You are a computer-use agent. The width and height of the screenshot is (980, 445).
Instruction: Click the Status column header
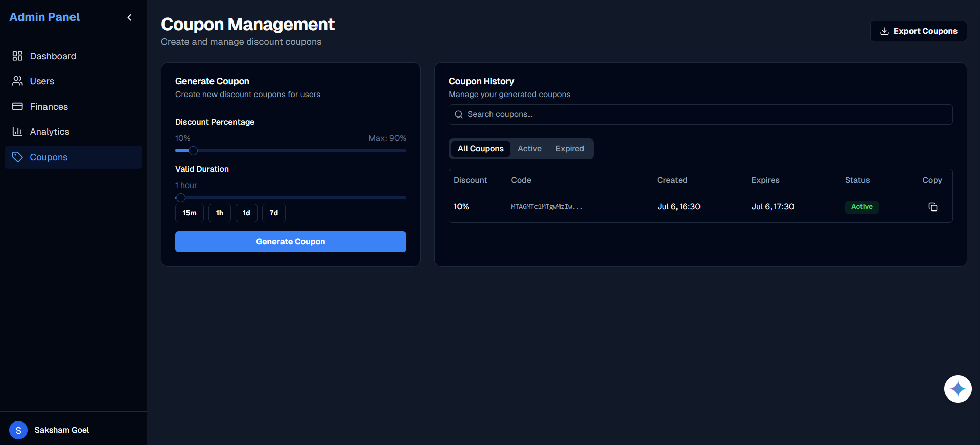[857, 180]
